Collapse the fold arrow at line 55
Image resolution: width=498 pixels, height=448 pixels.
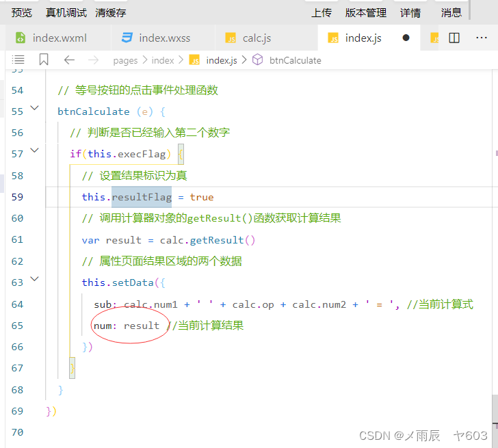34,108
